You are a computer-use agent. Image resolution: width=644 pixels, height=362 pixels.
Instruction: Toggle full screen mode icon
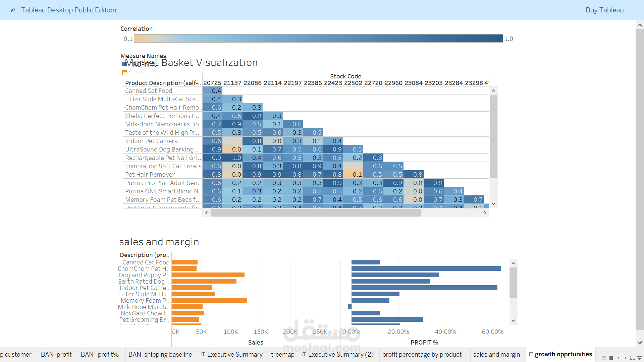coord(633,358)
